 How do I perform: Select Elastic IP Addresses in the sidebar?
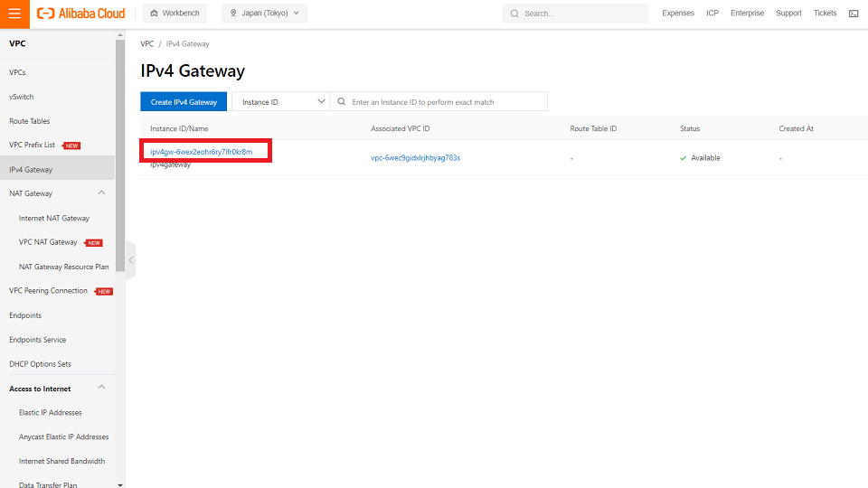tap(50, 413)
